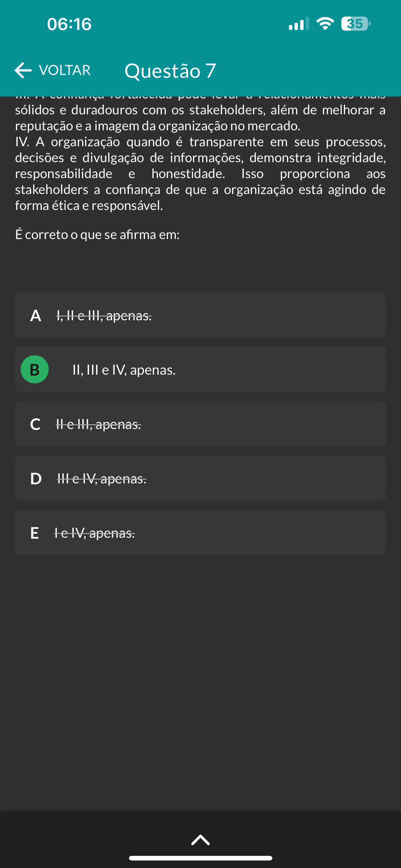401x868 pixels.
Task: Tap the Wi-Fi status icon
Action: pyautogui.click(x=325, y=24)
